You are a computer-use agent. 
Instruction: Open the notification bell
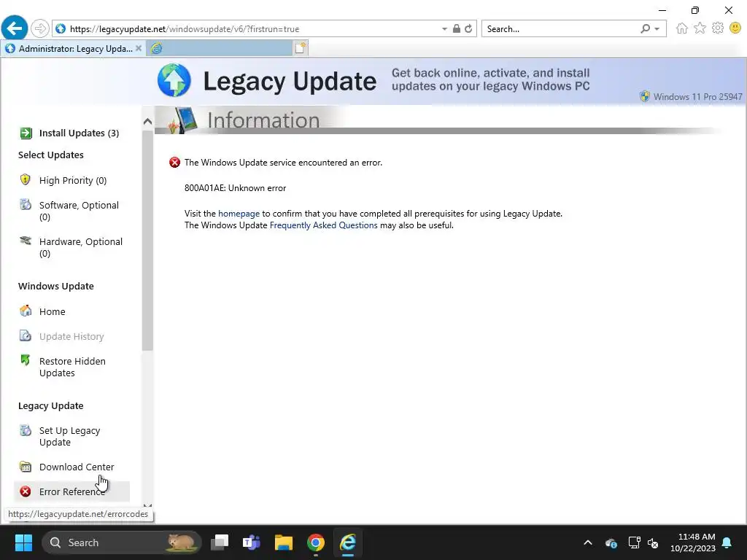tap(727, 542)
